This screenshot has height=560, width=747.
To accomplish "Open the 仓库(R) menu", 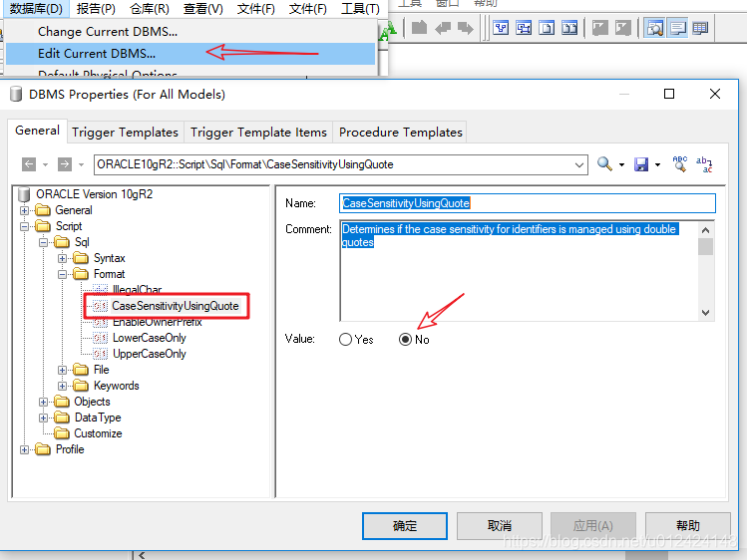I will click(150, 9).
